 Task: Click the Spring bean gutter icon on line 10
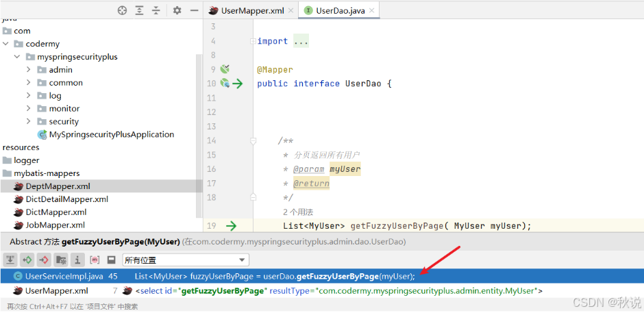pyautogui.click(x=225, y=84)
